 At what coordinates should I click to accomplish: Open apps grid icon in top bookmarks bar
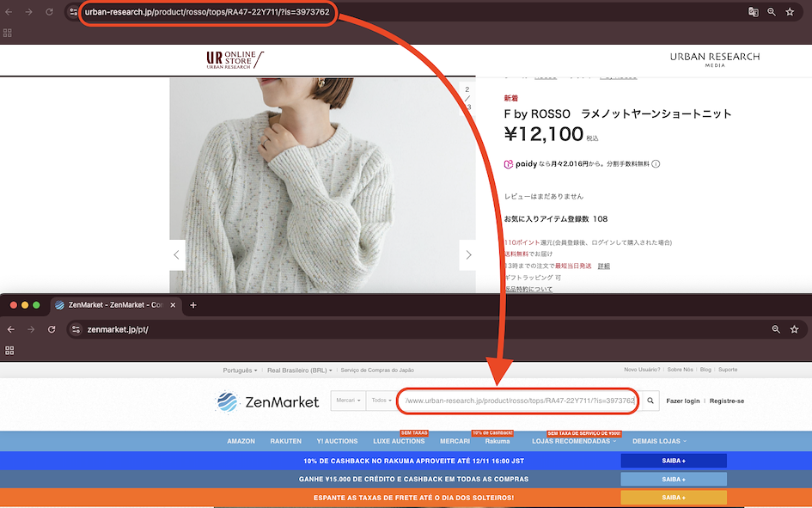7,34
